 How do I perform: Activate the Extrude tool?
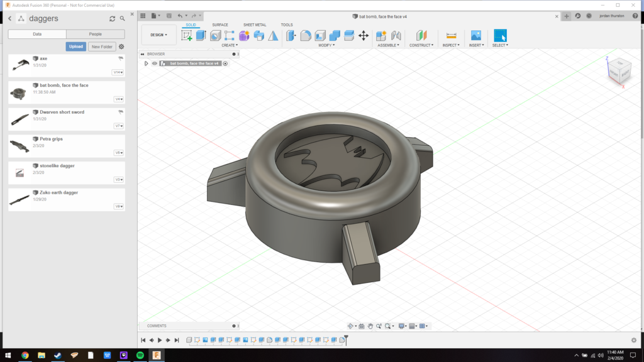coord(200,36)
